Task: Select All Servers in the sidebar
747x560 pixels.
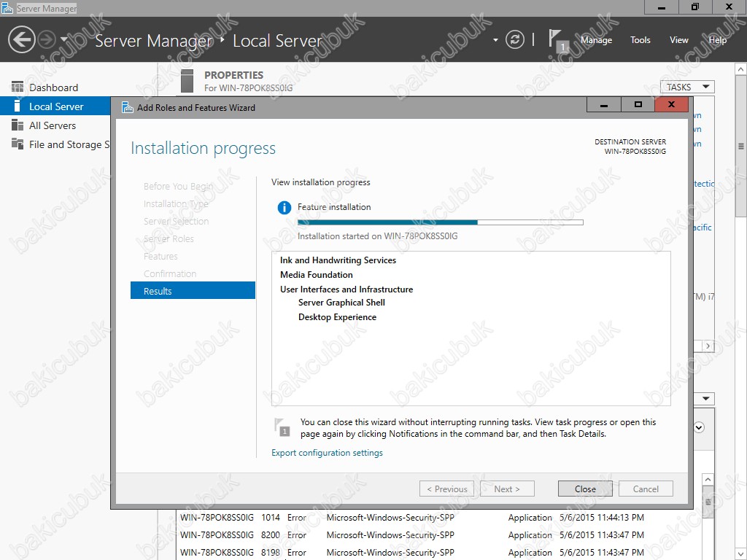Action: (x=53, y=125)
